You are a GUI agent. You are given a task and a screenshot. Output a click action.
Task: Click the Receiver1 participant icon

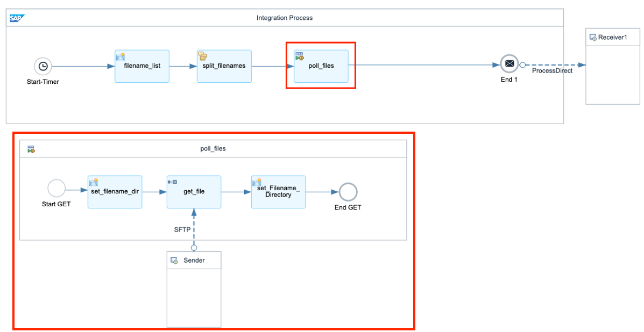click(x=593, y=37)
